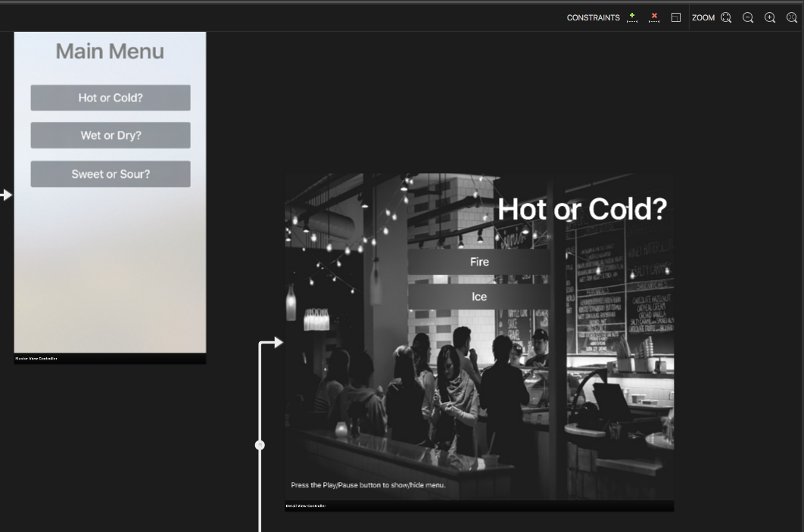
Task: Select the storyboard entry point arrow
Action: [7, 194]
